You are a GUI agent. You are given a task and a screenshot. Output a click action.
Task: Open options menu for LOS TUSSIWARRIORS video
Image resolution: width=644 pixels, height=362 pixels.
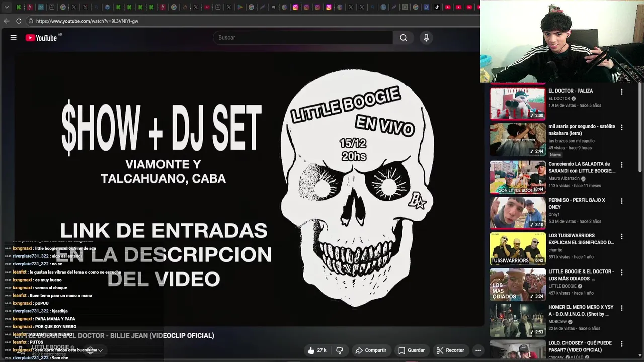click(622, 237)
